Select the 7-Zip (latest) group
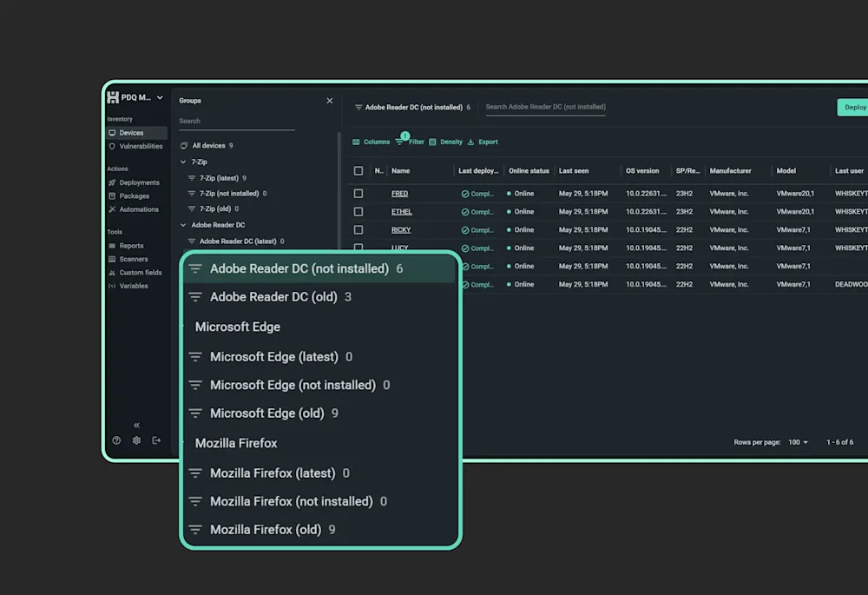Screen dimensions: 868x595 tap(220, 178)
